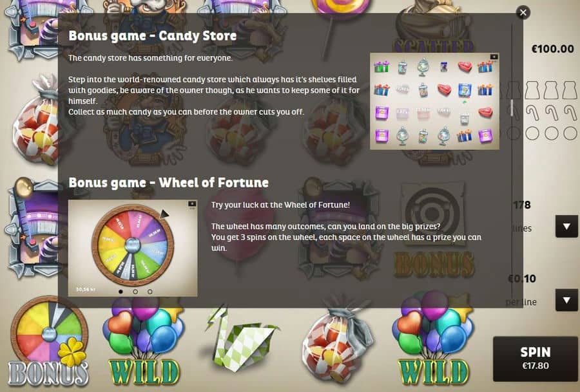Close the bonus game info overlay
Screen dimensions: 580x392
(523, 13)
